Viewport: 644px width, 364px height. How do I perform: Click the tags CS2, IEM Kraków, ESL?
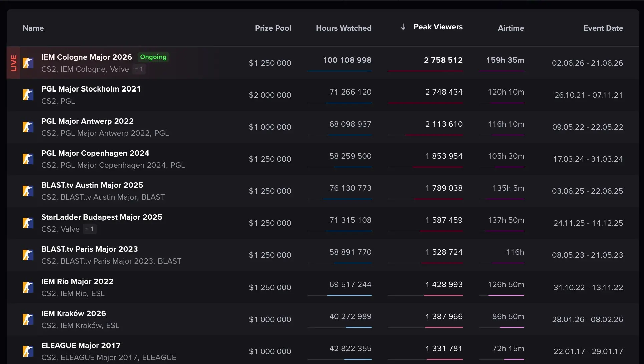pyautogui.click(x=80, y=325)
